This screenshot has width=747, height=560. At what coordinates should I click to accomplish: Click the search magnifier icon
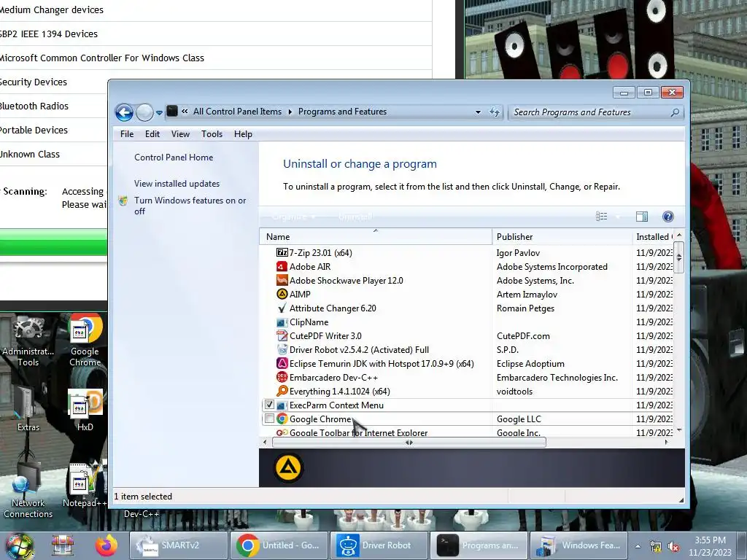[675, 112]
